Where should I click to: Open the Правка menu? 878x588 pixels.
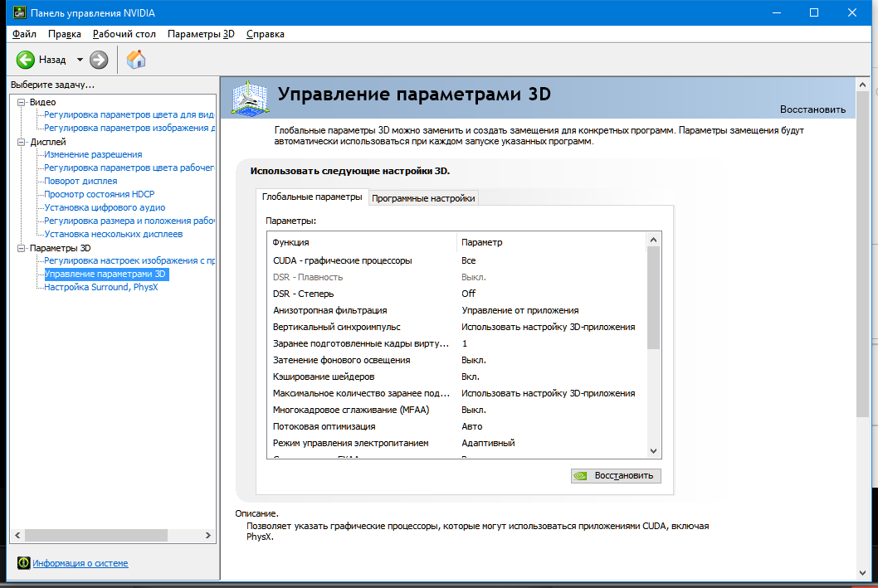coord(65,34)
